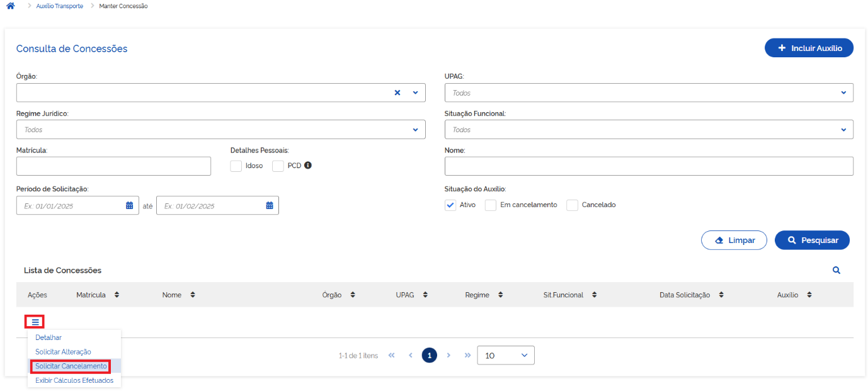868x391 pixels.
Task: Change items per page dropdown showing 10
Action: point(505,355)
